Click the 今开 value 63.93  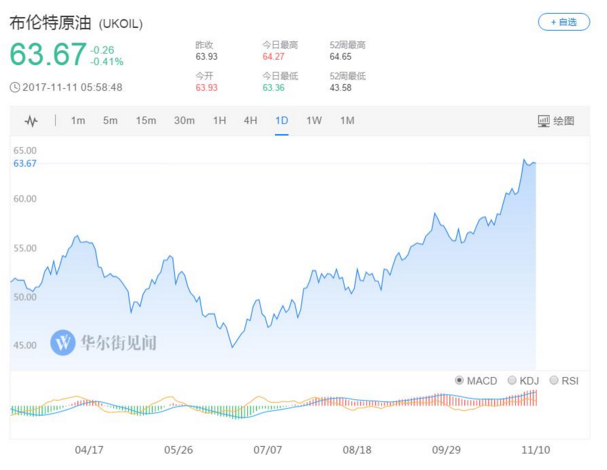(206, 87)
